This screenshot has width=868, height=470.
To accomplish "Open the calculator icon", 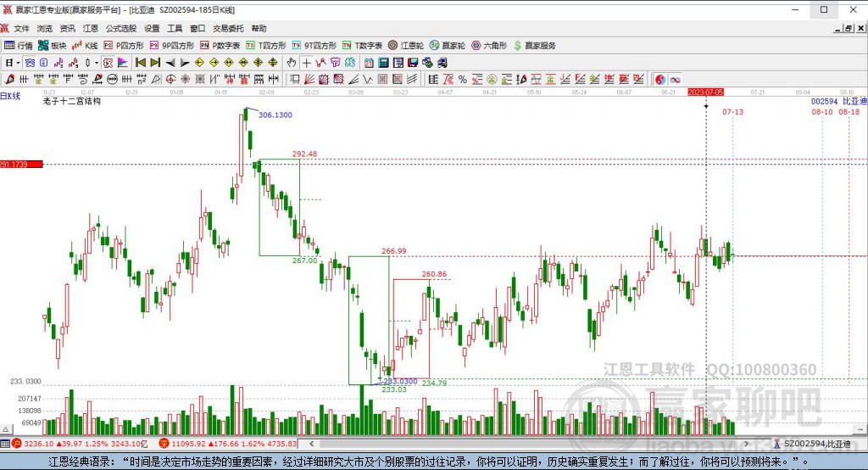I will (x=383, y=63).
